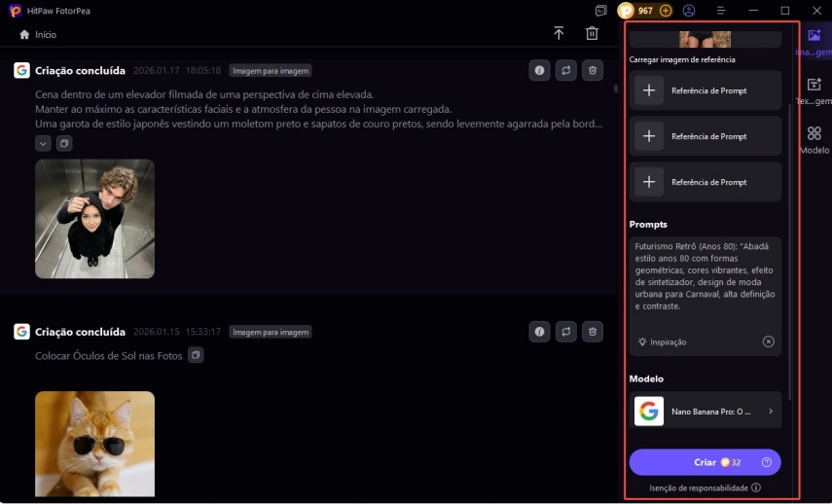The image size is (832, 504).
Task: Show info for 15:33:17 creation
Action: [x=539, y=332]
